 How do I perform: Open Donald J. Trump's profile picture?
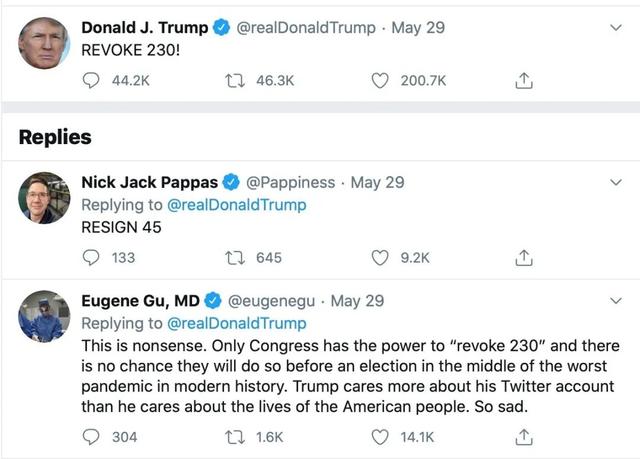click(44, 44)
